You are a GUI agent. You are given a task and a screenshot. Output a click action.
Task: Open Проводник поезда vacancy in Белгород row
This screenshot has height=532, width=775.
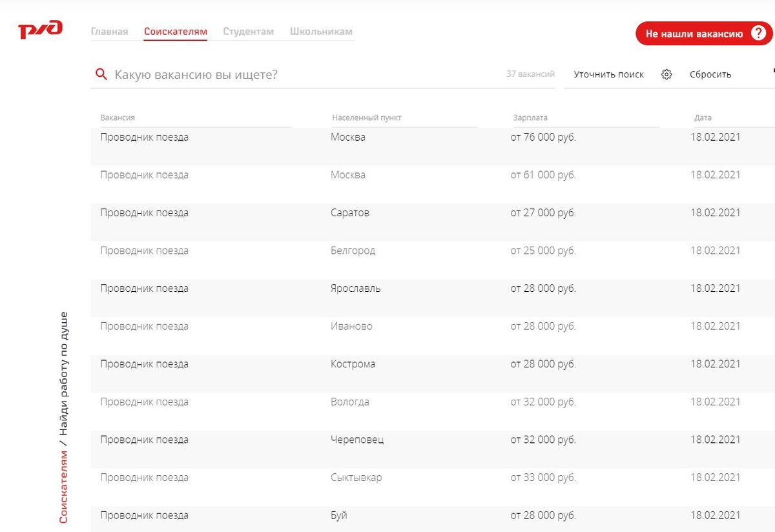144,251
